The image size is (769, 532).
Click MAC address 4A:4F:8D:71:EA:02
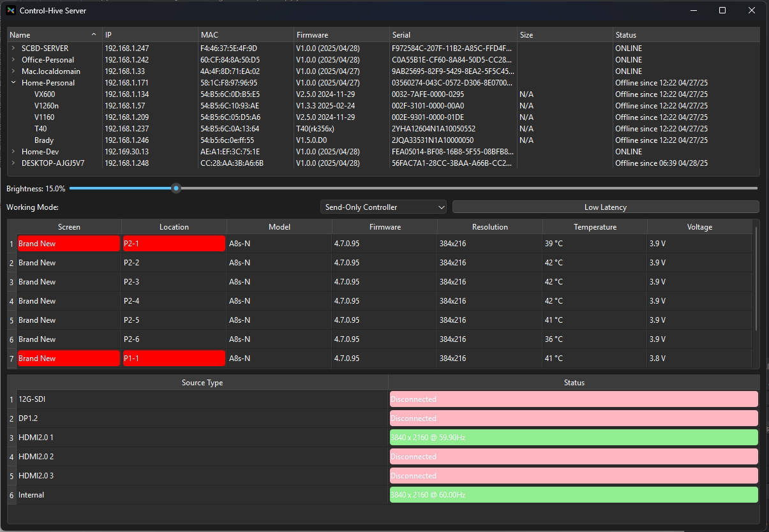pyautogui.click(x=230, y=71)
